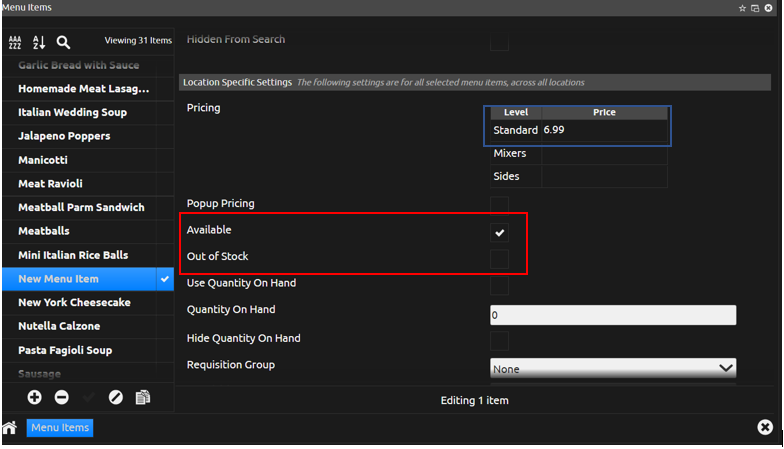Click the Sides level label
The image size is (784, 449).
[x=506, y=176]
